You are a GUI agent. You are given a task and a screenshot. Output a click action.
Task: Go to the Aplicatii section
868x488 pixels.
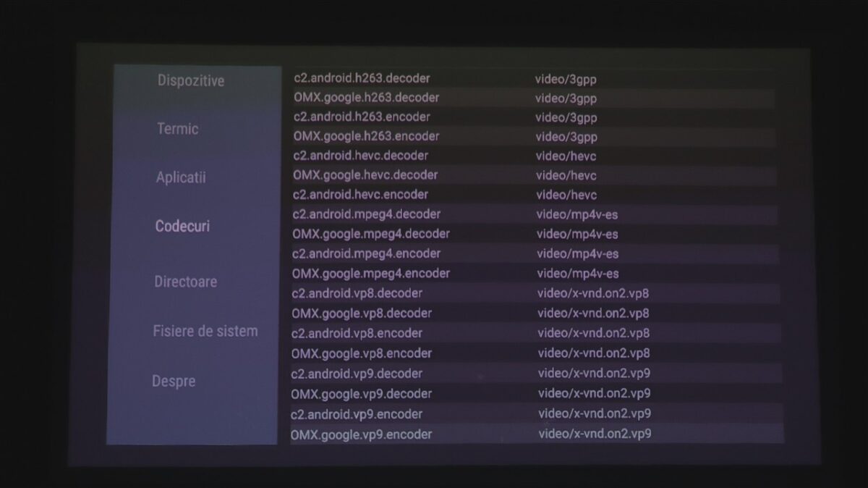click(181, 177)
